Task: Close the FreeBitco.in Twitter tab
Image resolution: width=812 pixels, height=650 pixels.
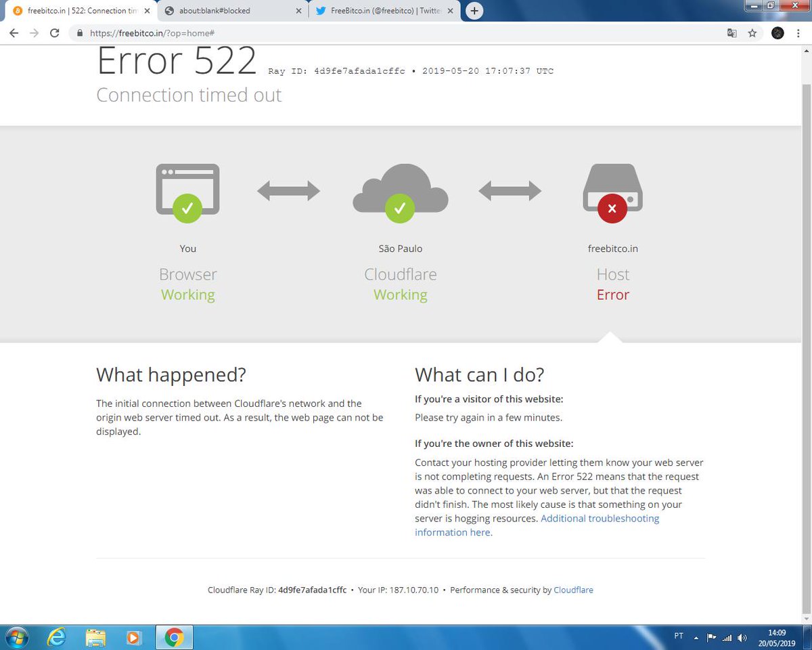Action: [x=449, y=11]
